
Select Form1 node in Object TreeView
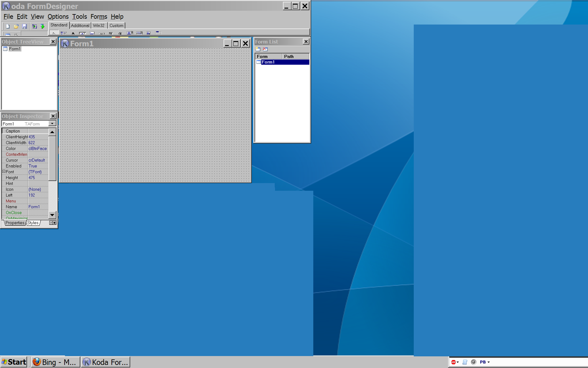coord(14,49)
